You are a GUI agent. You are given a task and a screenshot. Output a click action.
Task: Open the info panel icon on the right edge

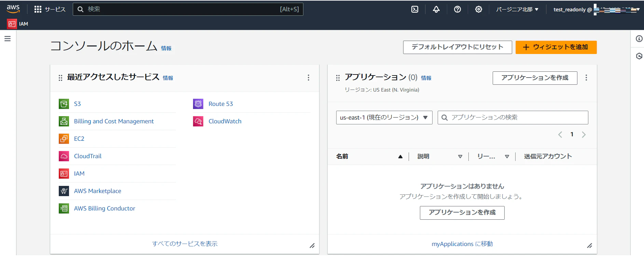pyautogui.click(x=639, y=39)
